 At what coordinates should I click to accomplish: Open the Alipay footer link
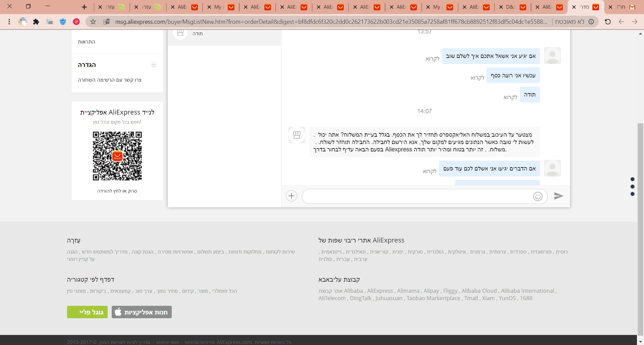point(431,291)
